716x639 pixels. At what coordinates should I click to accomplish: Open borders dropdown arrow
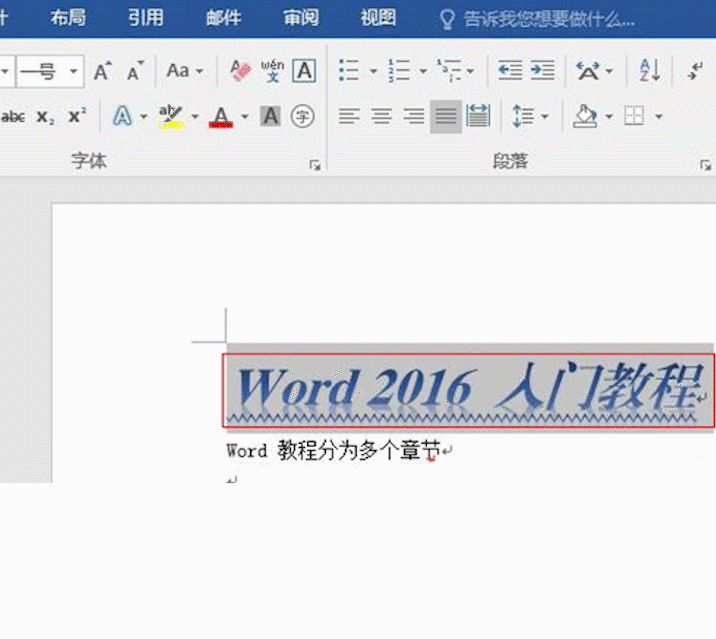tap(658, 116)
